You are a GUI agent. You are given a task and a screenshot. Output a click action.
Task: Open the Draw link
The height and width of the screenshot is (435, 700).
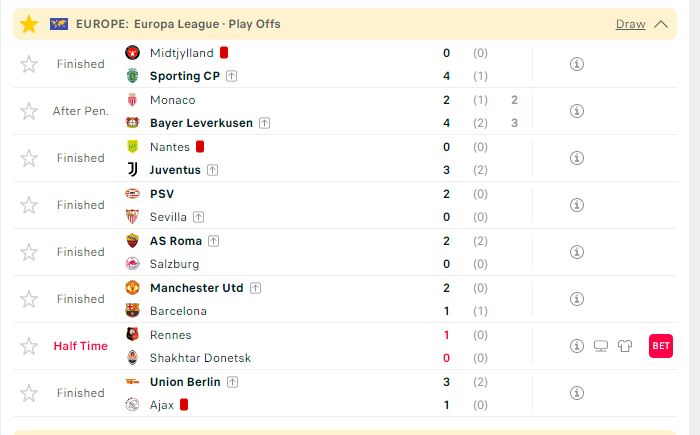point(630,24)
